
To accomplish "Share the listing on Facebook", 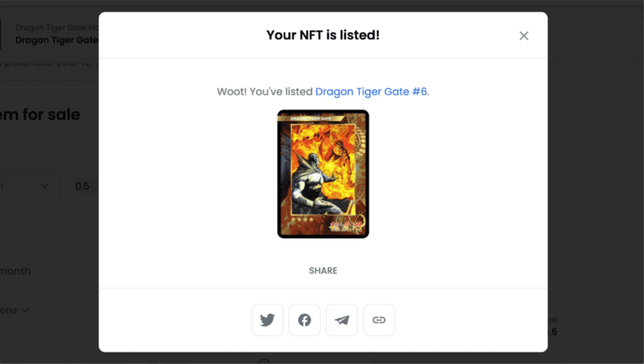I will pos(304,320).
